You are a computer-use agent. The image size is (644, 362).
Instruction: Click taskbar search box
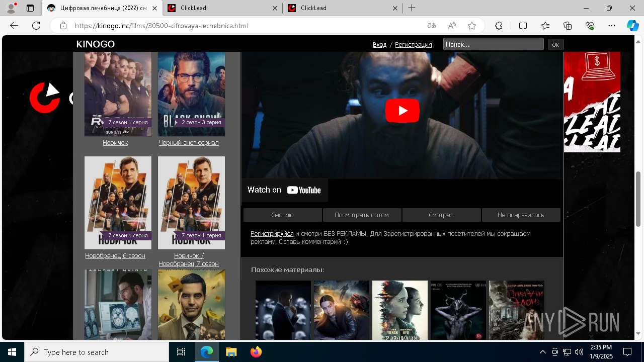(97, 352)
